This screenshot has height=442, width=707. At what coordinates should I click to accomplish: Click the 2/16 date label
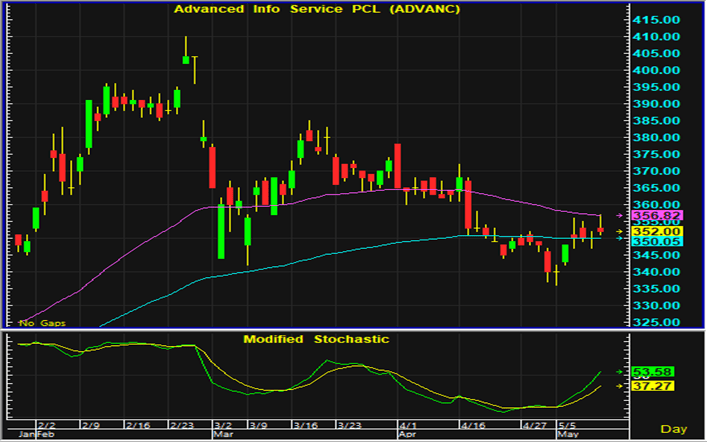click(137, 425)
